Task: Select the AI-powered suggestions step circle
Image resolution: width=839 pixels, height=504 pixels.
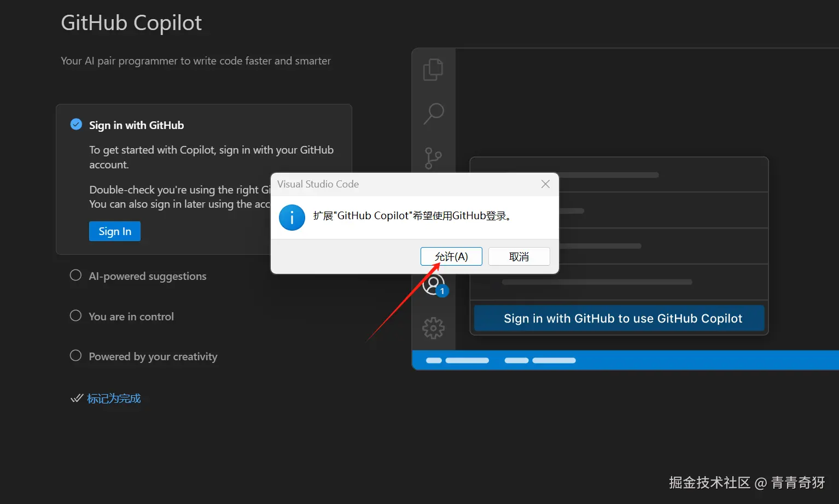Action: [75, 275]
